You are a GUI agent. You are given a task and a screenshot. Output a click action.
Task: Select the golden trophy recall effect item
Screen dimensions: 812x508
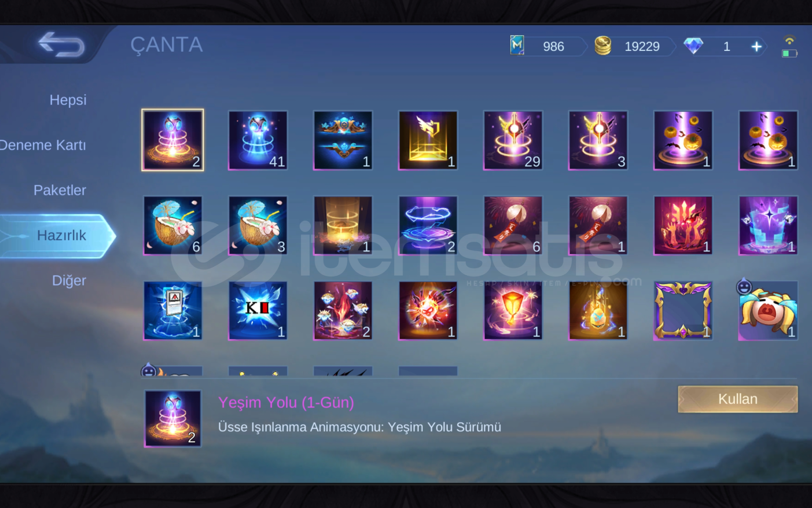click(428, 140)
